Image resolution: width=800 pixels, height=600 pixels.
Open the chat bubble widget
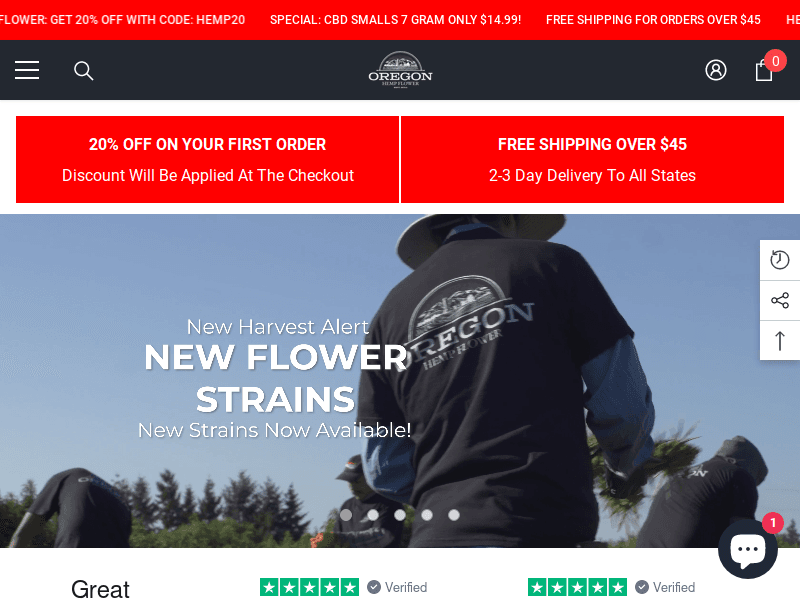(x=747, y=549)
